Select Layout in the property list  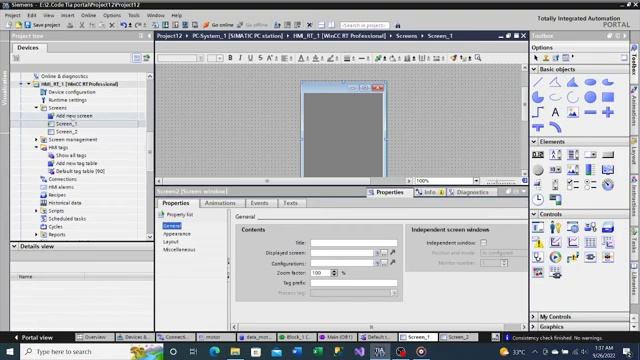pyautogui.click(x=171, y=242)
